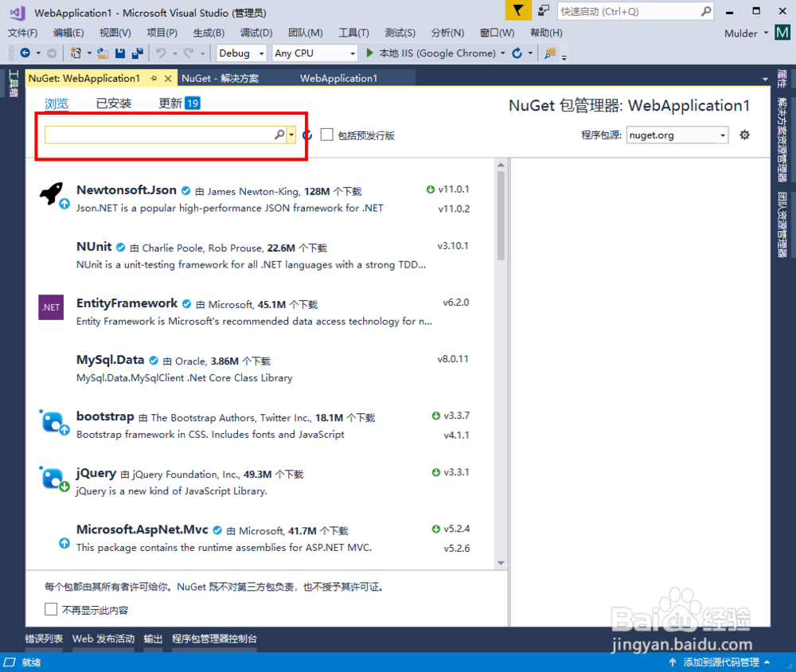
Task: Click the Quick Launch search field
Action: [x=630, y=11]
